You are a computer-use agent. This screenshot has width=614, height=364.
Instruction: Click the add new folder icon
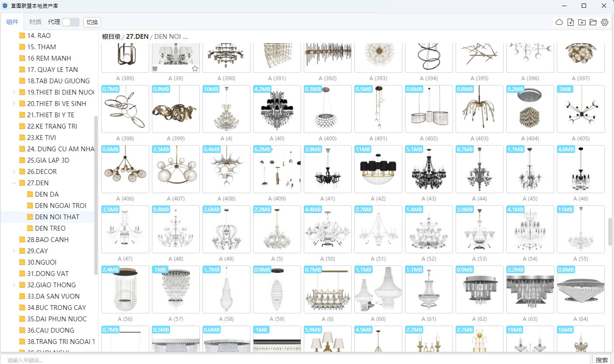[x=582, y=22]
